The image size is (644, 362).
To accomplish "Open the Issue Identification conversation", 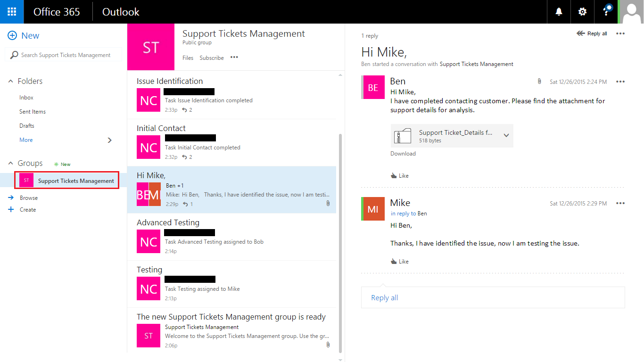I will point(231,95).
